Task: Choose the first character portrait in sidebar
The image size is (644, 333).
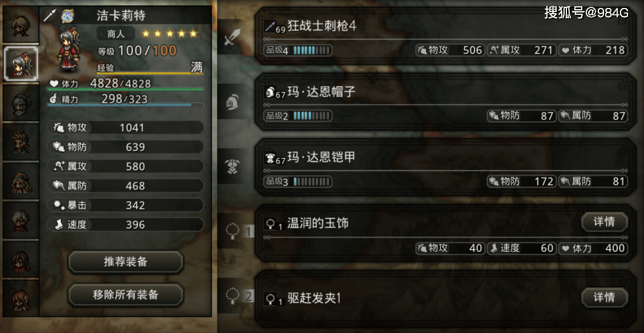Action: pos(20,25)
